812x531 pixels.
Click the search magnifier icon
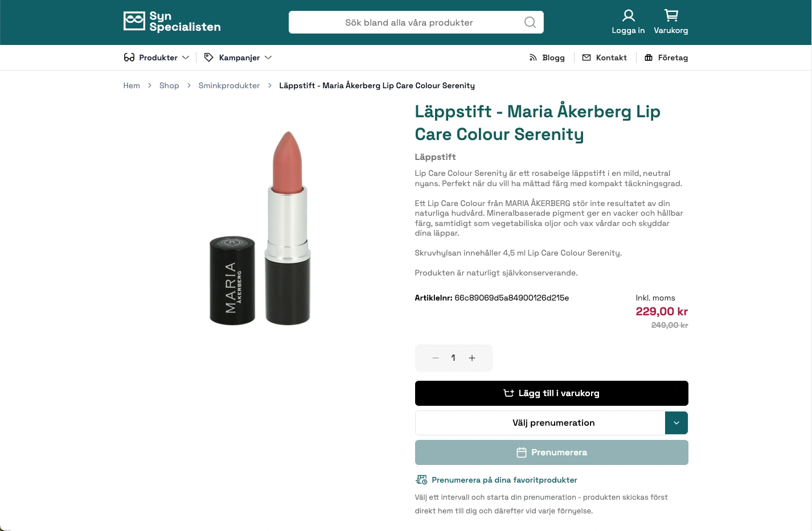(530, 22)
